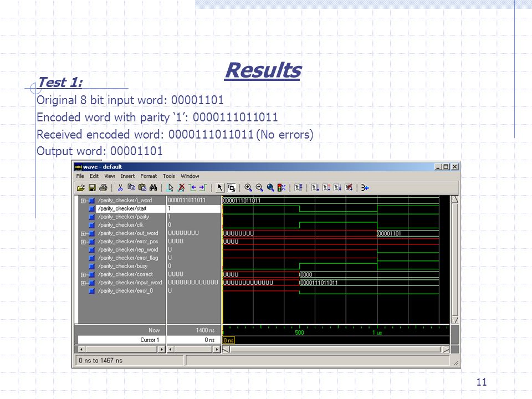Open the Edit menu

94,176
